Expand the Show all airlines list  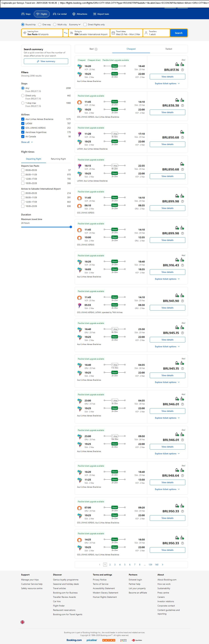27,142
